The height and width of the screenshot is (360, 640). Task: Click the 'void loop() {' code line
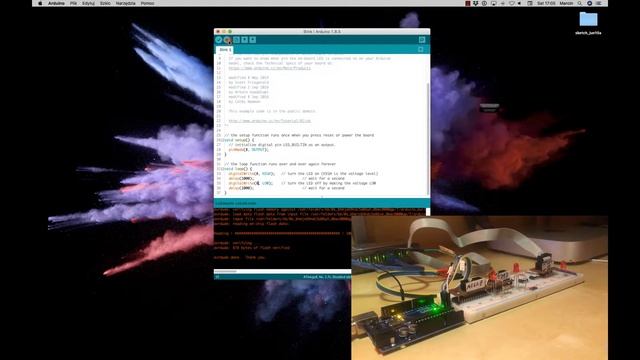click(x=238, y=169)
